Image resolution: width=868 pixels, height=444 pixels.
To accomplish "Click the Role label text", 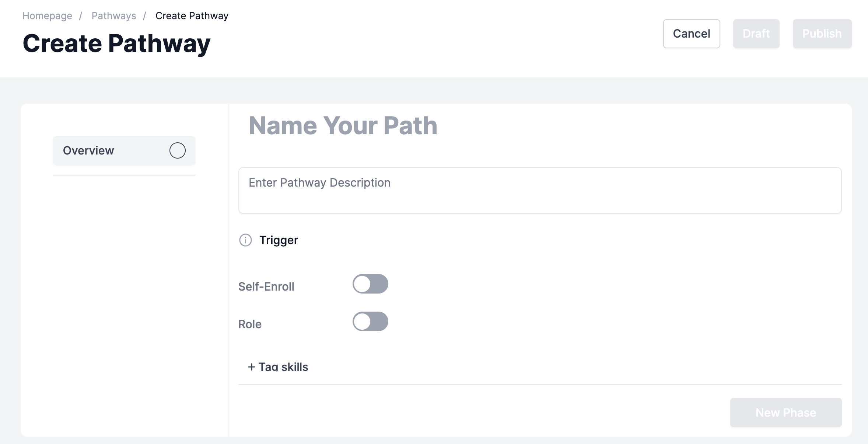I will pyautogui.click(x=250, y=324).
